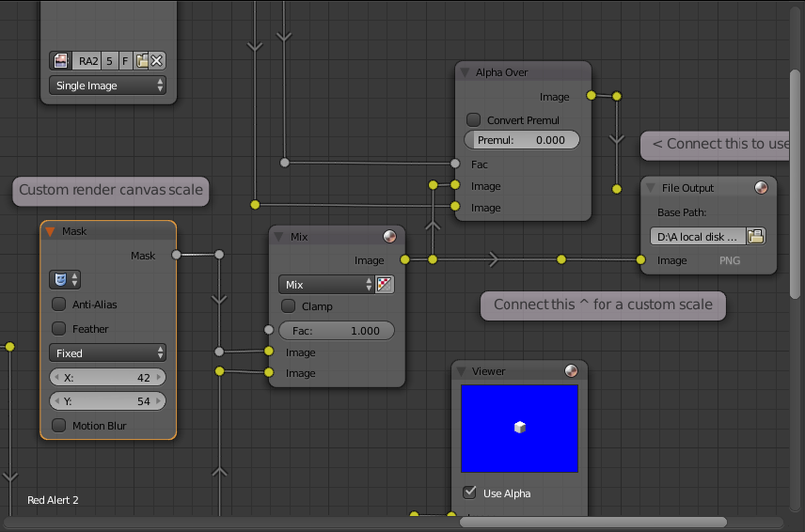The height and width of the screenshot is (532, 805).
Task: Click the Premul value slider
Action: (x=522, y=140)
